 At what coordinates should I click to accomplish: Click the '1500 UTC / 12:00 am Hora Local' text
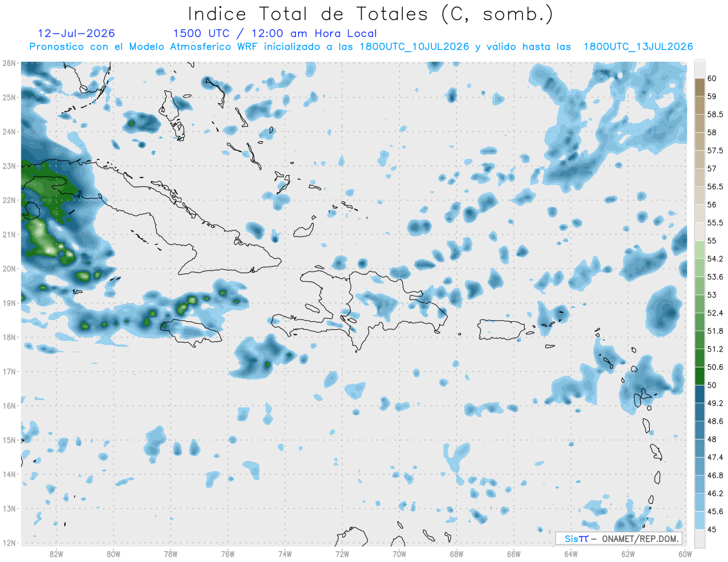click(275, 33)
